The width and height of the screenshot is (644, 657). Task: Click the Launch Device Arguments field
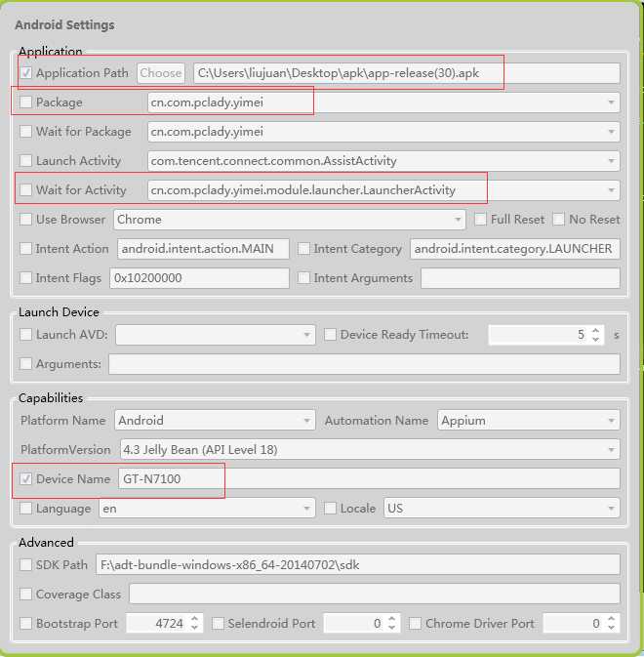coord(364,364)
